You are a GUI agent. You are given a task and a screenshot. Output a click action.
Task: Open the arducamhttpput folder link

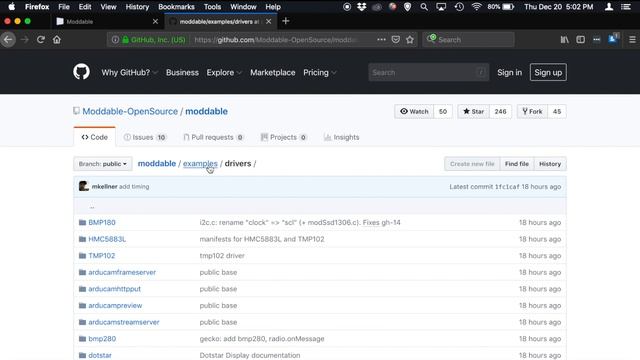114,289
